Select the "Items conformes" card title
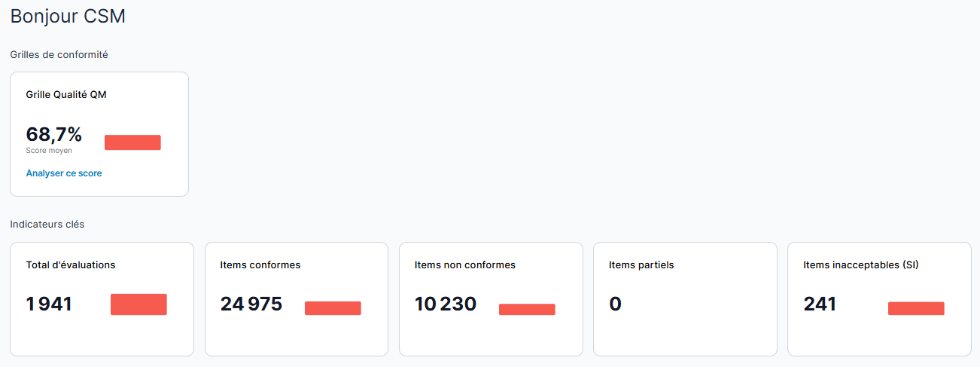This screenshot has height=367, width=980. tap(260, 265)
